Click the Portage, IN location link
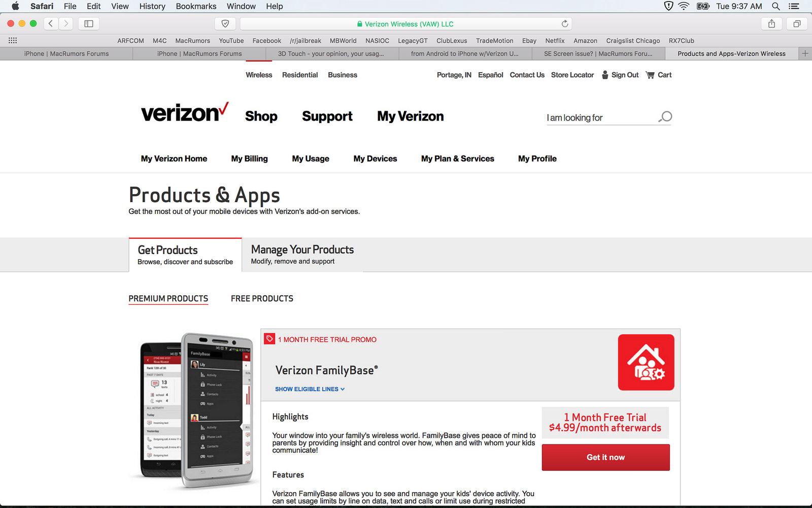Viewport: 812px width, 508px height. 454,75
